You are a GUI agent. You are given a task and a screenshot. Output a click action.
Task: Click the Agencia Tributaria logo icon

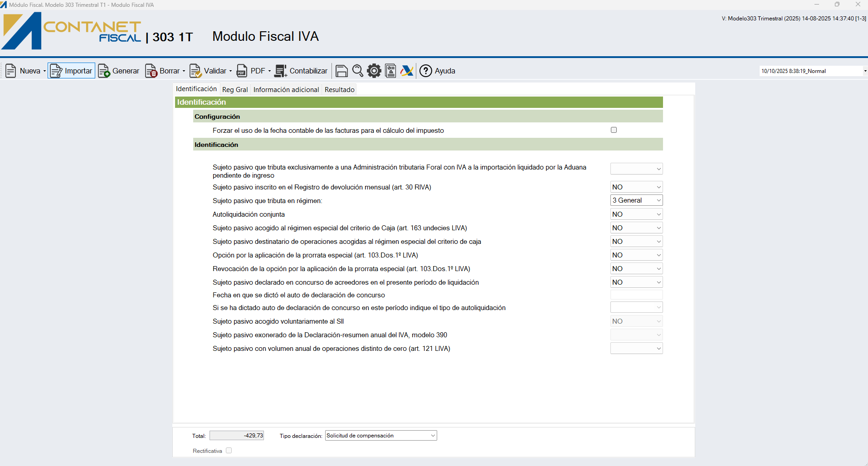407,71
